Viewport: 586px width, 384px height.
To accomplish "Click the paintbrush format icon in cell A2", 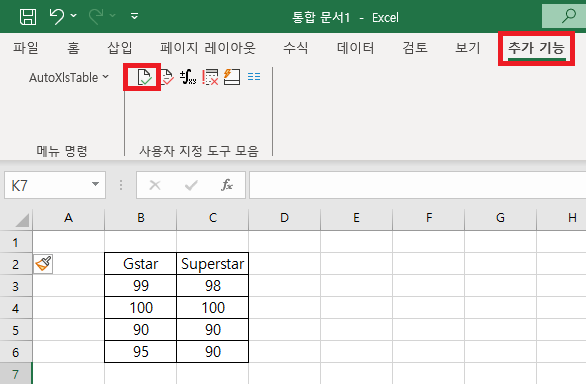I will pyautogui.click(x=43, y=264).
